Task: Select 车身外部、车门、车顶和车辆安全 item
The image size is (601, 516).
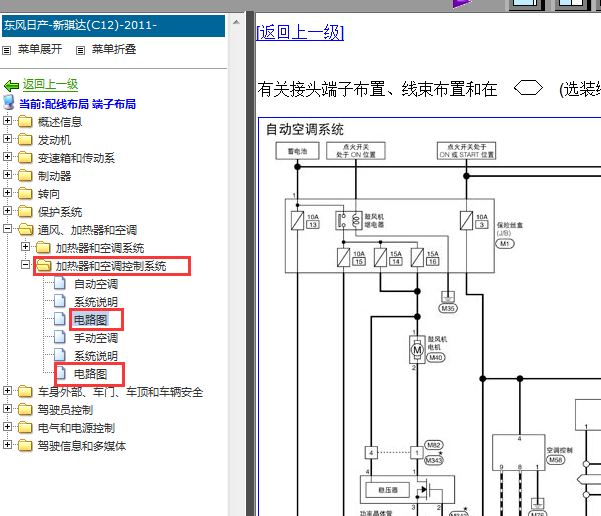Action: point(120,392)
